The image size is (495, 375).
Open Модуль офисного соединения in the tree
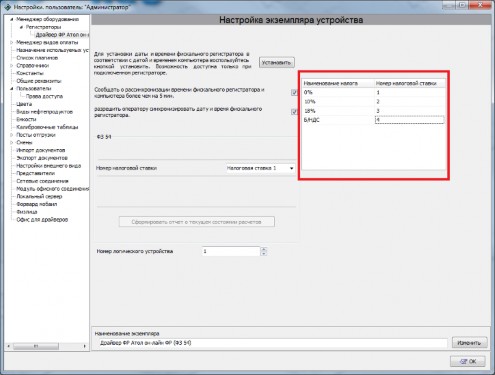click(53, 189)
